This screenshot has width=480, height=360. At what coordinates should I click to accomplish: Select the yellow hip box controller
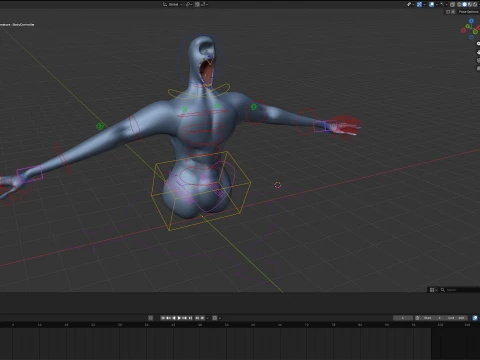(x=201, y=191)
